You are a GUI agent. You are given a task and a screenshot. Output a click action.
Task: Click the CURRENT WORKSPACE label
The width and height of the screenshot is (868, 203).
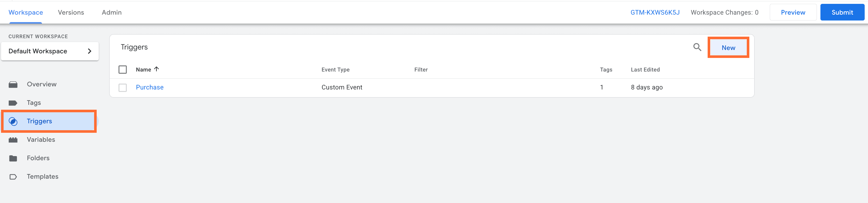(x=38, y=36)
